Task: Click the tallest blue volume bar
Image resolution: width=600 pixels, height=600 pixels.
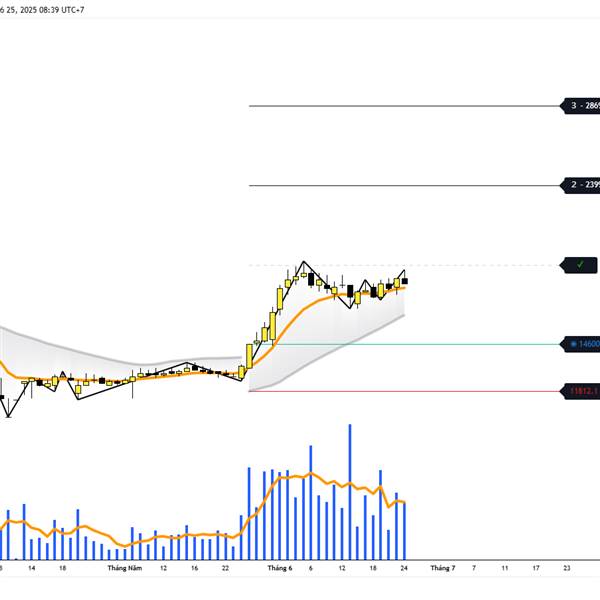Action: click(350, 492)
